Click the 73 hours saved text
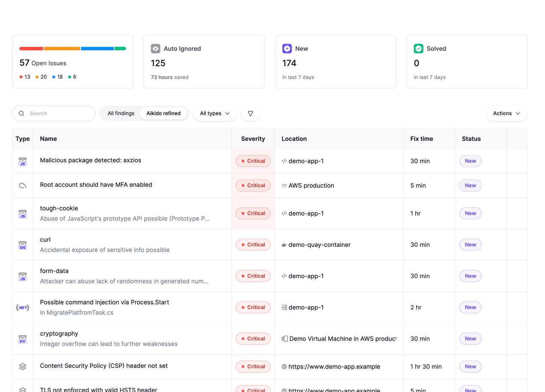545x392 pixels. [x=170, y=77]
